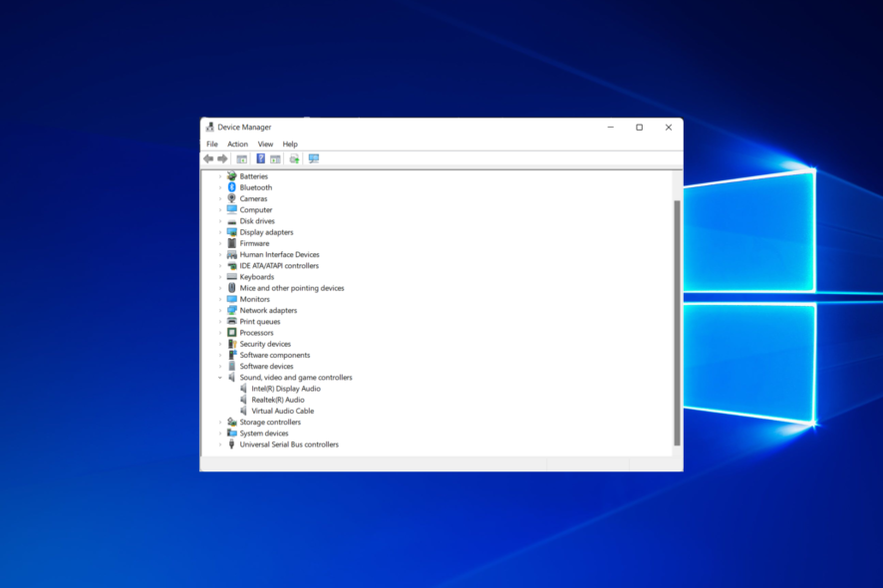Expand the Monitors node chevron

coord(220,299)
